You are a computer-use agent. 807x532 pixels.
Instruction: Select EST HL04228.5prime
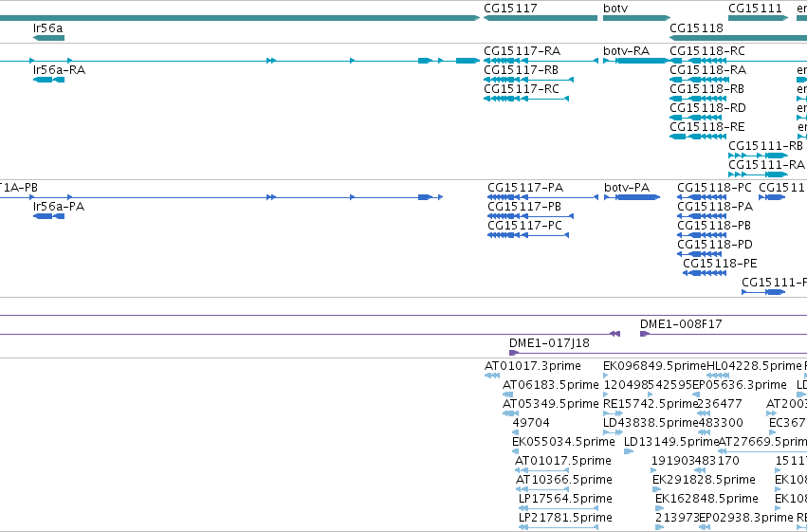coord(755,366)
